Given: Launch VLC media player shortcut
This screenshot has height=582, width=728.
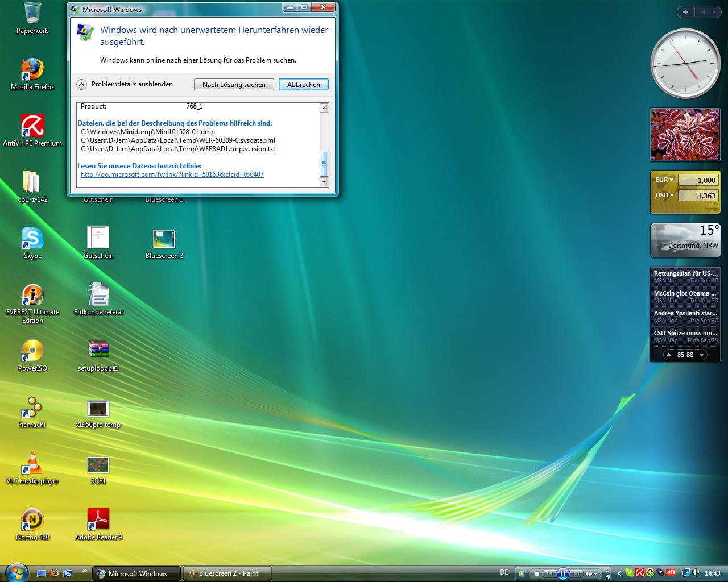Looking at the screenshot, I should [x=32, y=468].
